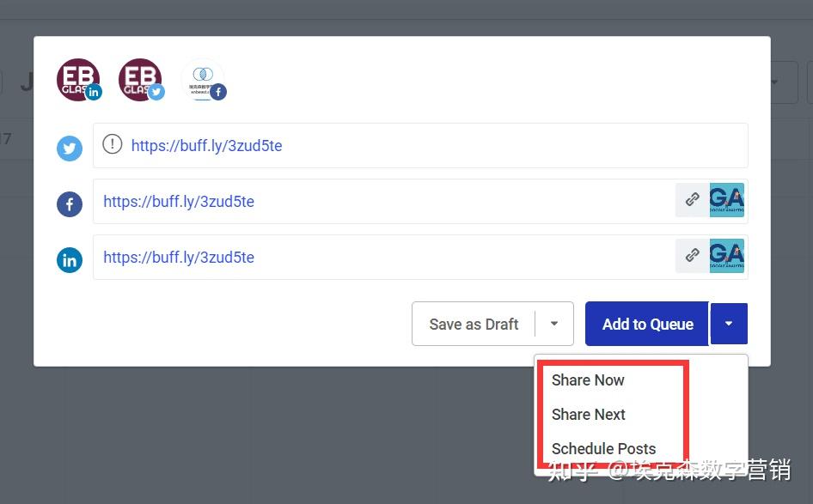Click the link icon in Facebook post row

pyautogui.click(x=692, y=200)
